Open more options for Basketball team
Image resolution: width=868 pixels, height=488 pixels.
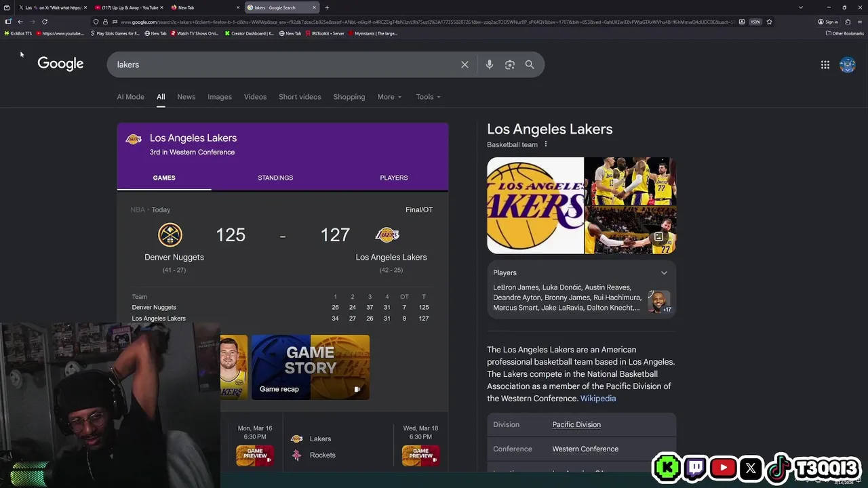(545, 144)
